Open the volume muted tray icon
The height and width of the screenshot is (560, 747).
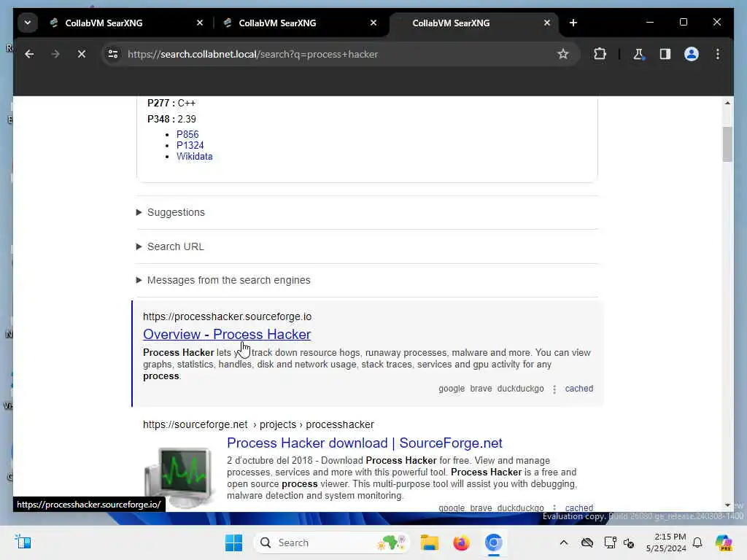(629, 542)
